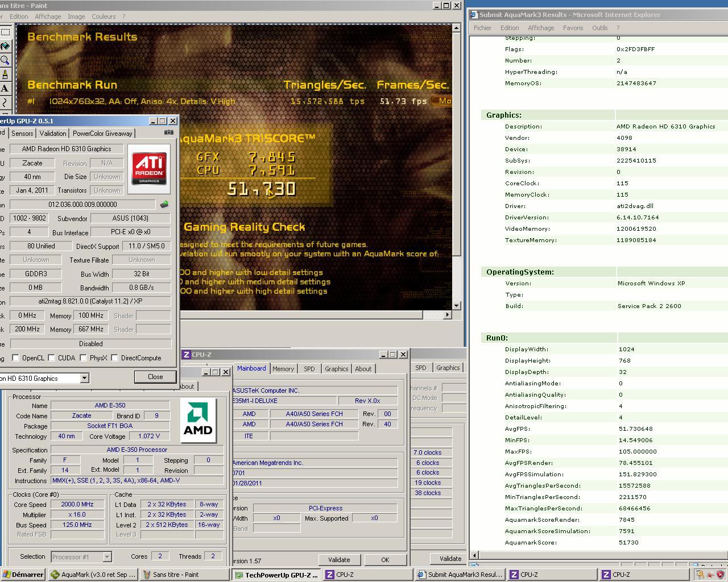
Task: Click Paint's vertical scrollbar down arrow
Action: [x=456, y=306]
